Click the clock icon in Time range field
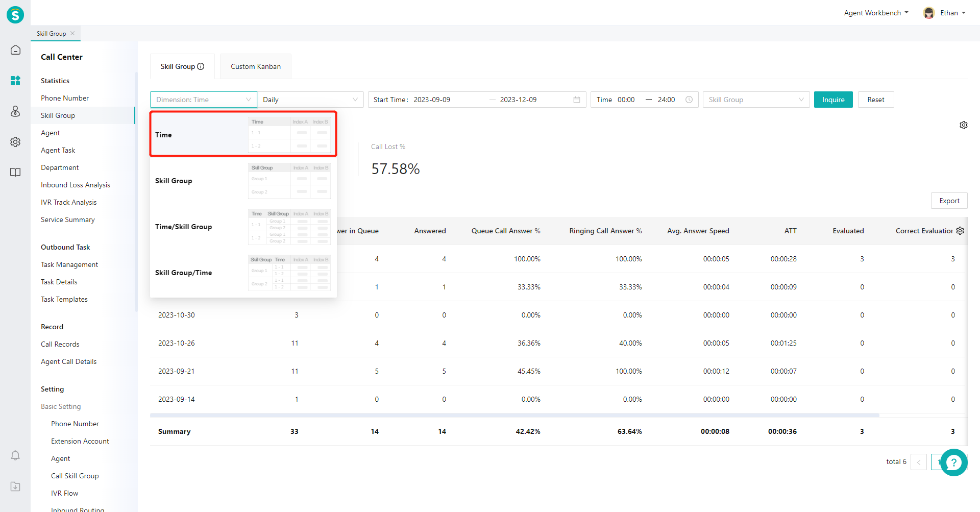980x512 pixels. [689, 100]
